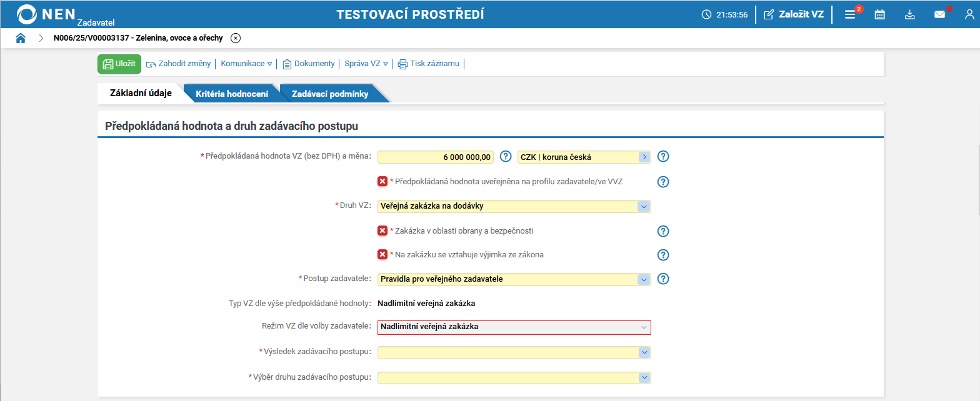The height and width of the screenshot is (401, 980).
Task: Open the Výsledek zadávacího postupu dropdown
Action: (x=643, y=352)
